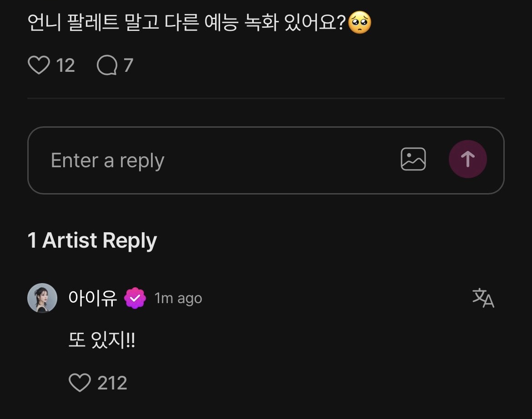Click the '1m ago' timestamp
Screen dimensions: 532x419
[x=178, y=299]
